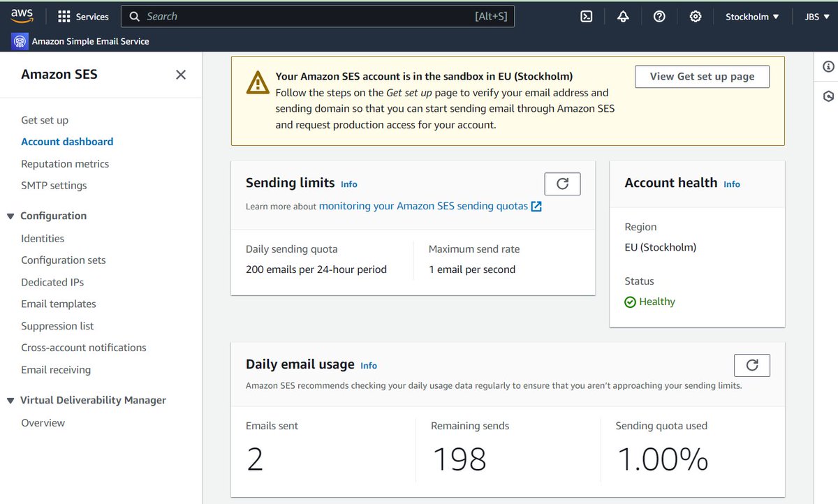Open the Services grid menu
Screen dimensions: 838x504
click(83, 17)
